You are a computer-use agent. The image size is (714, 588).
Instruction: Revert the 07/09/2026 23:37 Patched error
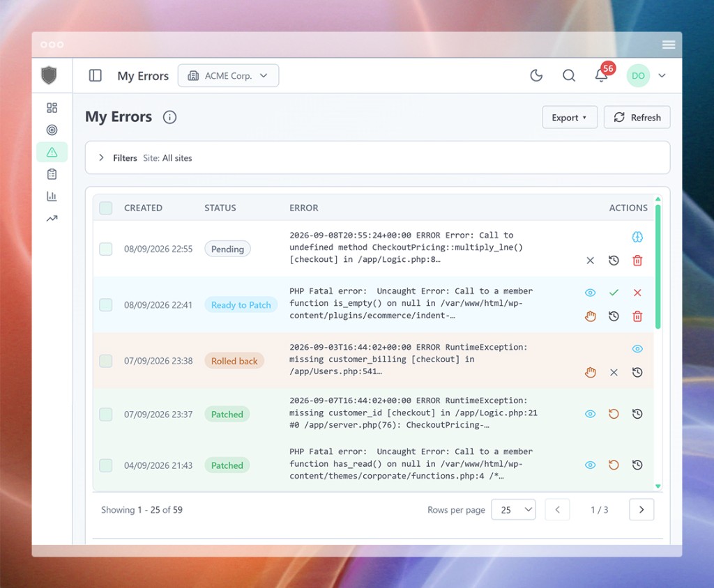pyautogui.click(x=614, y=414)
